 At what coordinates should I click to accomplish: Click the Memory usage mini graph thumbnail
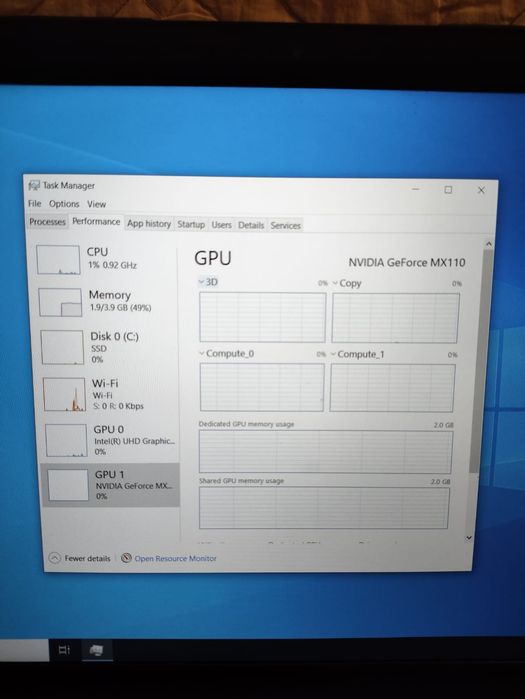[60, 302]
